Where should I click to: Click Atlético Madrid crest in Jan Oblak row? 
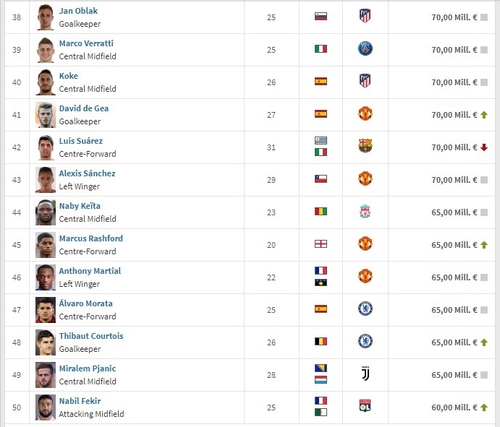tap(365, 16)
